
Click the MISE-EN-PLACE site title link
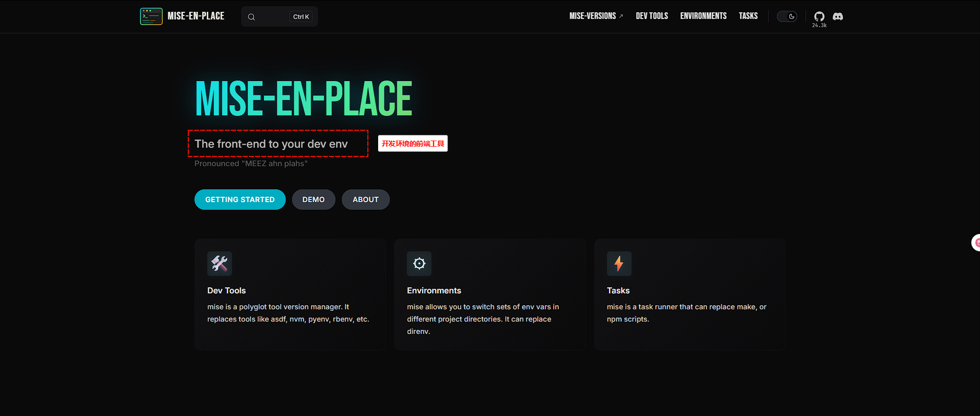click(195, 16)
